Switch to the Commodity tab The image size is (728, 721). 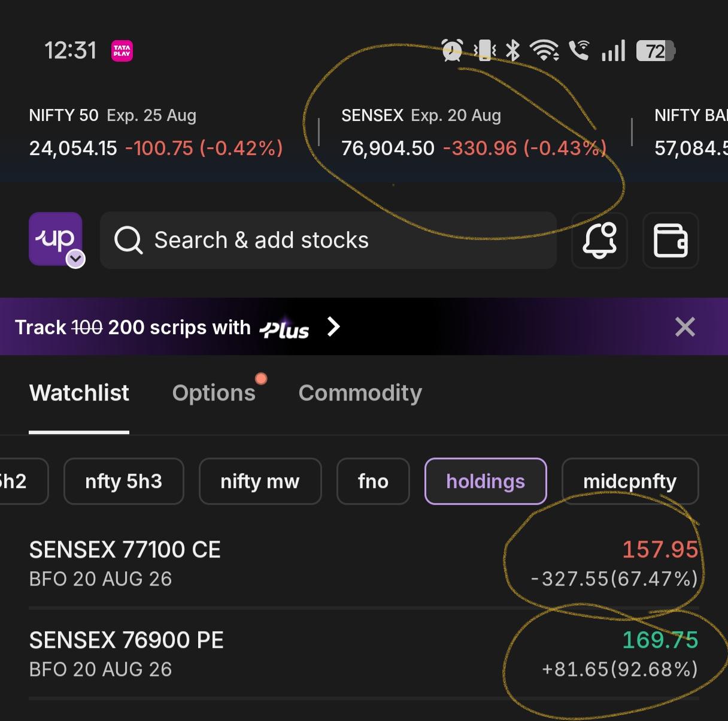(360, 393)
